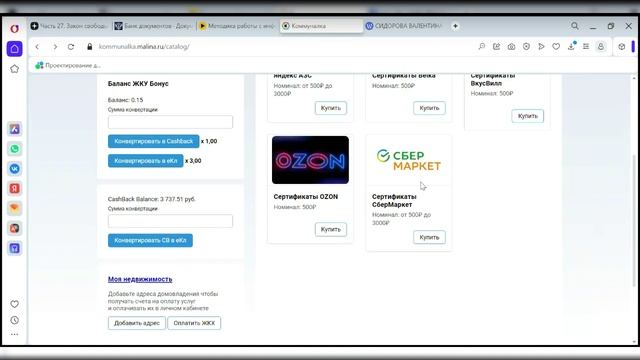Search open tabs magnifier icon
Screen dimensions: 640x360
[x=575, y=26]
